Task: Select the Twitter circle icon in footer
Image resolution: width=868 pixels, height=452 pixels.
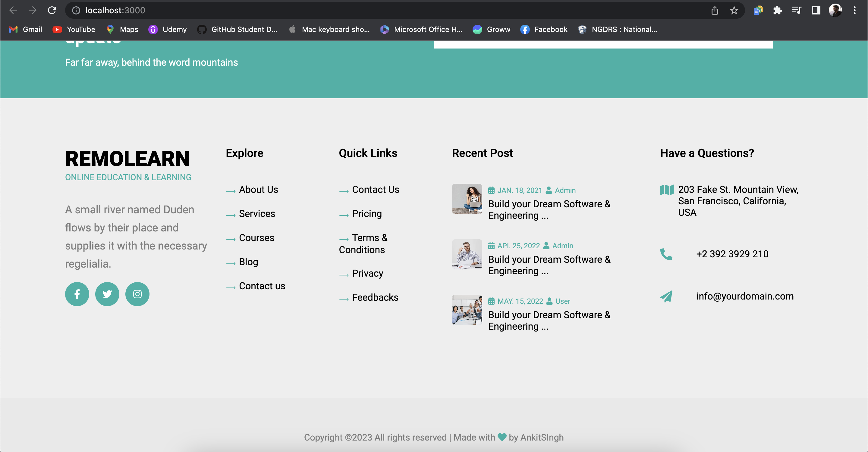Action: [x=107, y=294]
